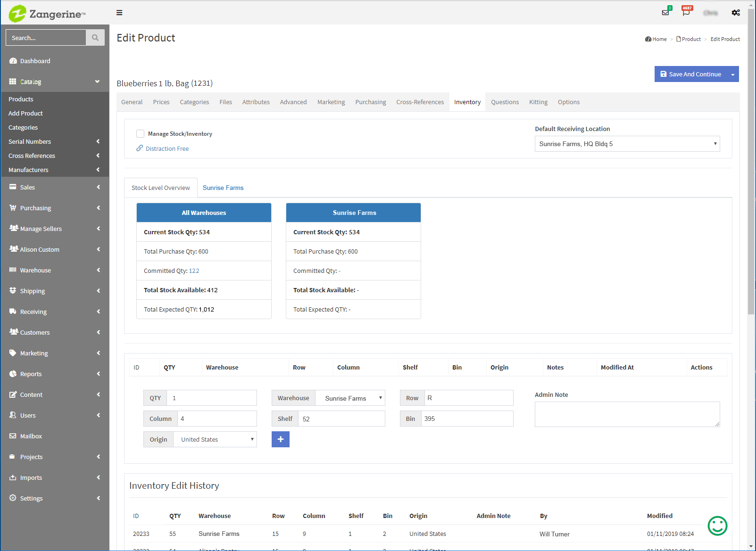This screenshot has width=756, height=551.
Task: Click the green smiley face icon
Action: coord(717,526)
